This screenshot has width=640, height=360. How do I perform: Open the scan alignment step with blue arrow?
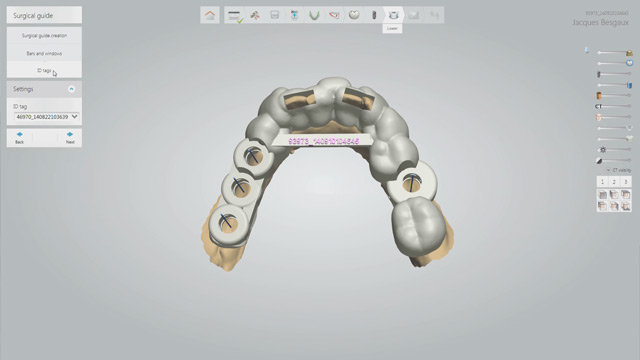pos(294,16)
